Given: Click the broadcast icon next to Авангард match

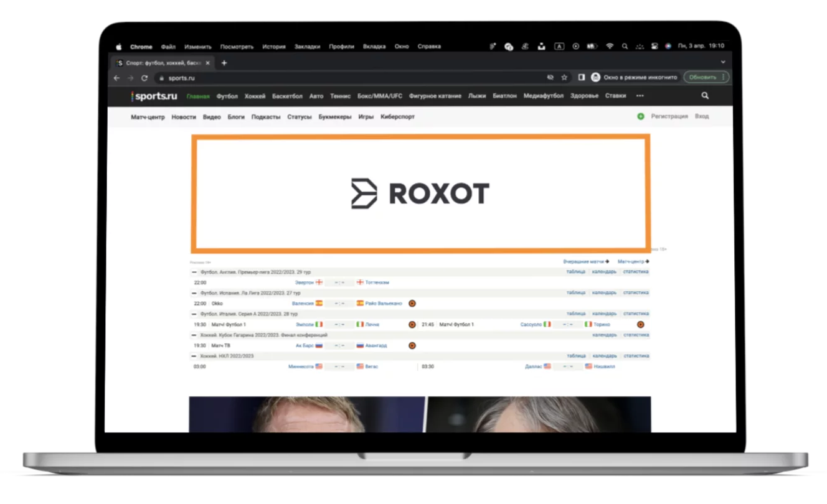Looking at the screenshot, I should pos(412,345).
